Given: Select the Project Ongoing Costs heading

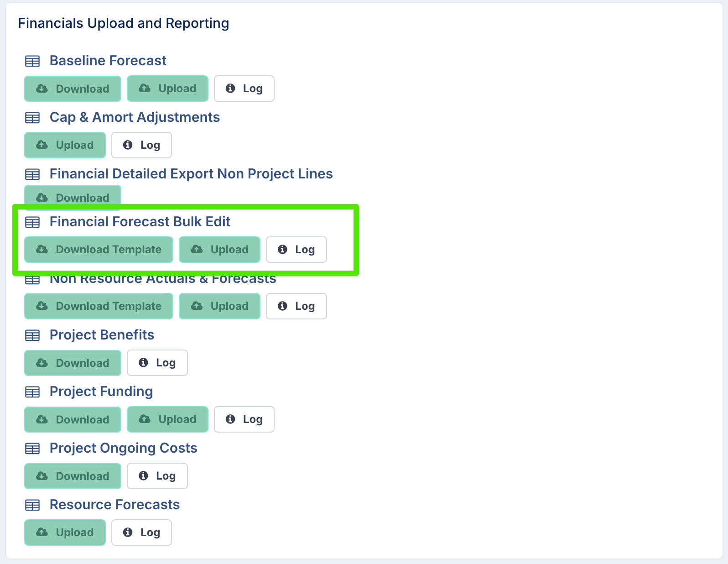Looking at the screenshot, I should coord(123,448).
